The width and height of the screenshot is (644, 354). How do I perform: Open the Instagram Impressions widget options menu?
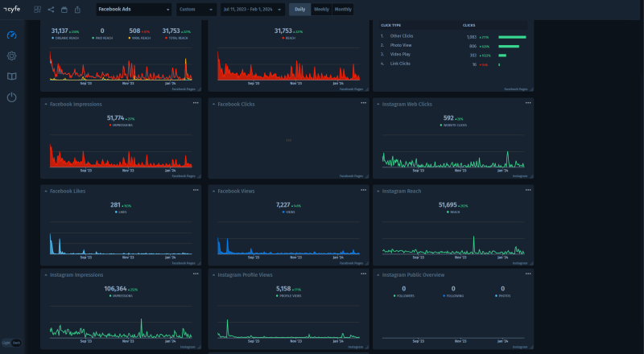196,274
